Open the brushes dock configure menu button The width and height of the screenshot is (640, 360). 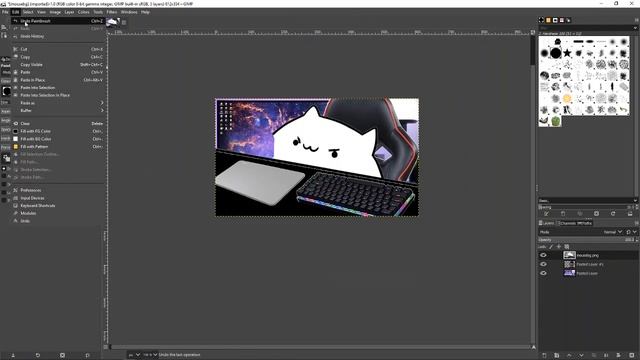636,20
